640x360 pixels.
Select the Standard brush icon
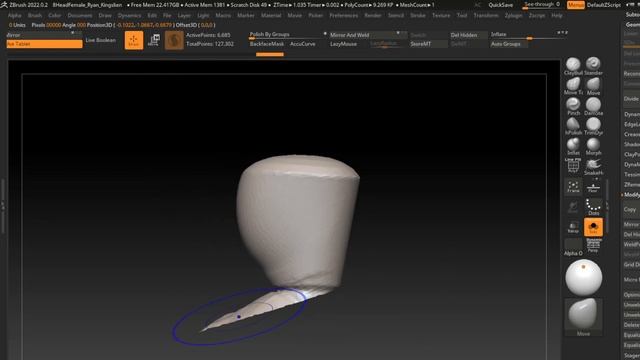pyautogui.click(x=593, y=66)
